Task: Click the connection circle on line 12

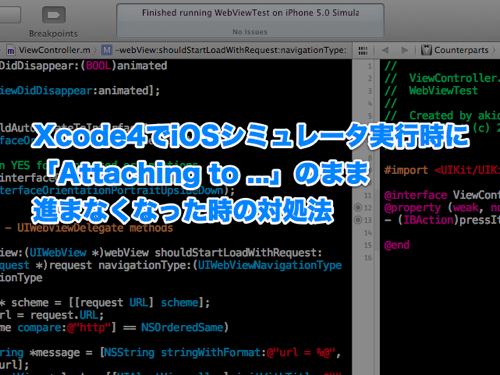Action: click(x=358, y=207)
